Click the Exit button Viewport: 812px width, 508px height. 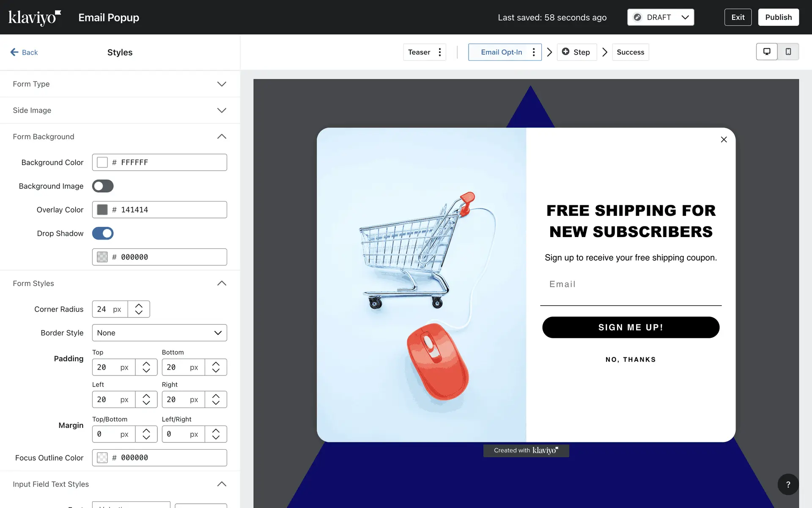click(x=738, y=17)
